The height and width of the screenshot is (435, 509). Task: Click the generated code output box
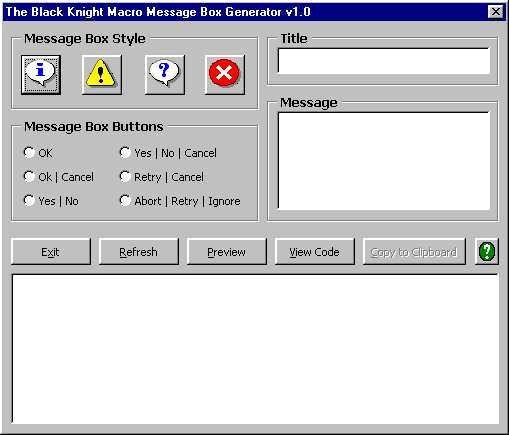point(255,349)
